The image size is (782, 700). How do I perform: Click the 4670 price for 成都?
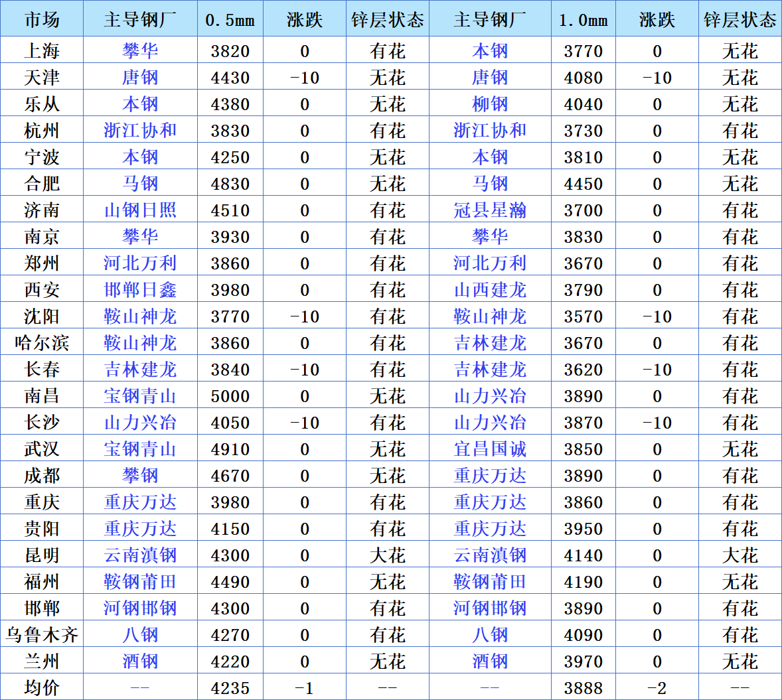point(230,475)
